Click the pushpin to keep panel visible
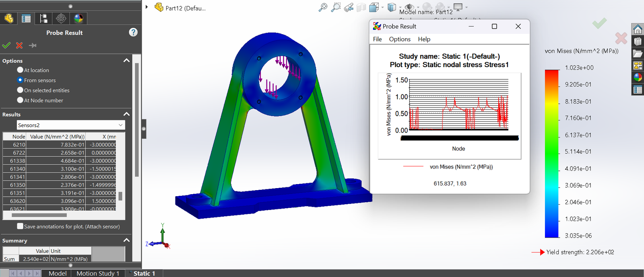The height and width of the screenshot is (277, 644). (33, 45)
